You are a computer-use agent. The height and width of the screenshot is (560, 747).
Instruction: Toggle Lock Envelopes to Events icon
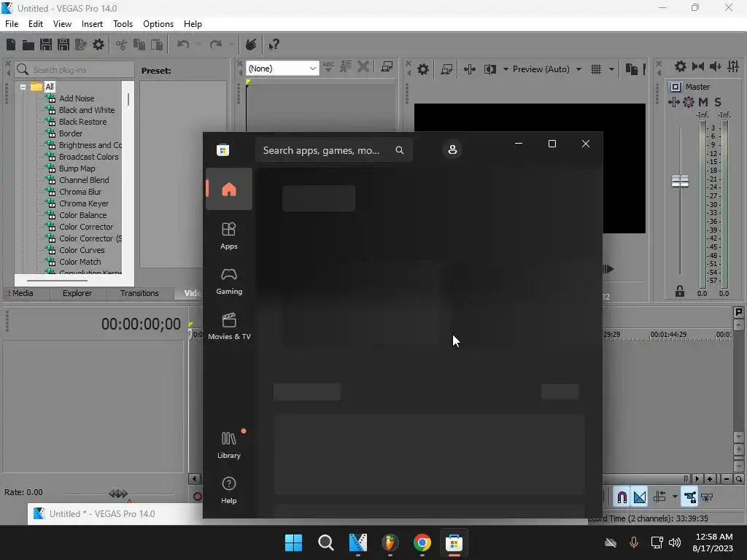tap(689, 497)
